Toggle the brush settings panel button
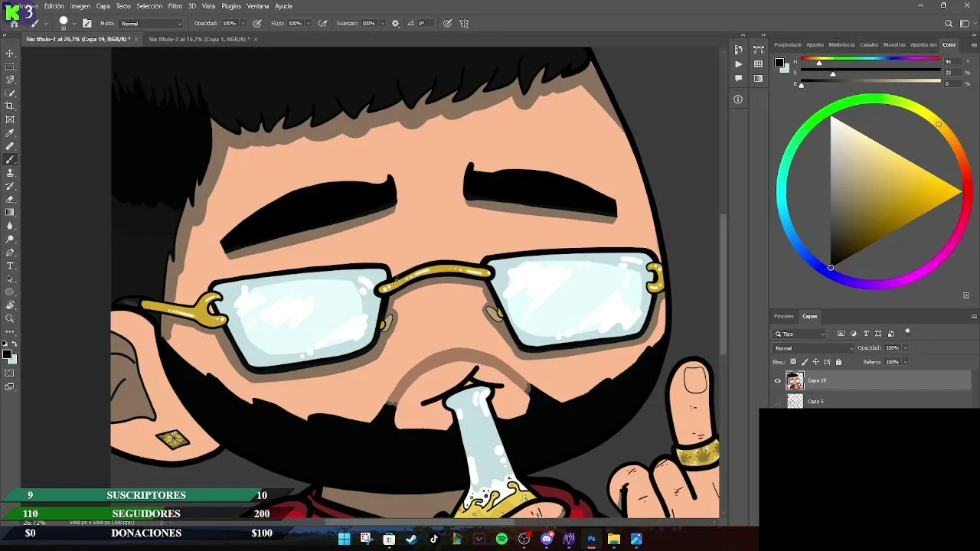 [87, 24]
